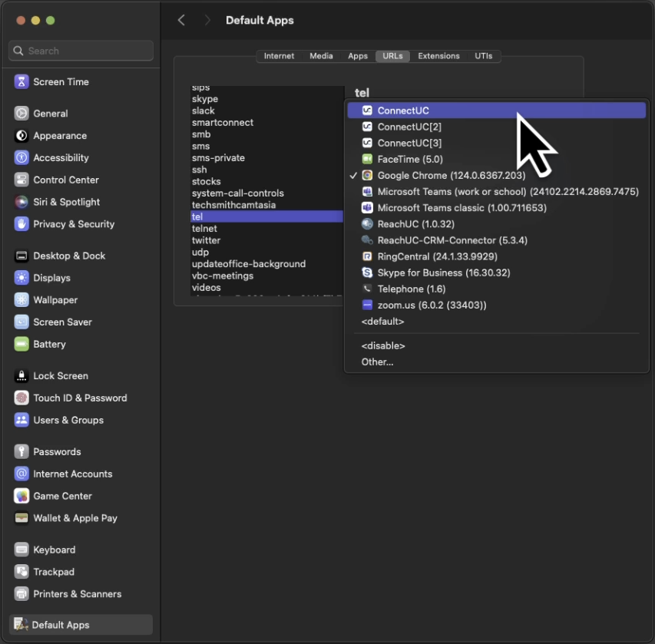Select the techsmithcamtasia URL scheme
Image resolution: width=655 pixels, height=644 pixels.
click(x=266, y=205)
